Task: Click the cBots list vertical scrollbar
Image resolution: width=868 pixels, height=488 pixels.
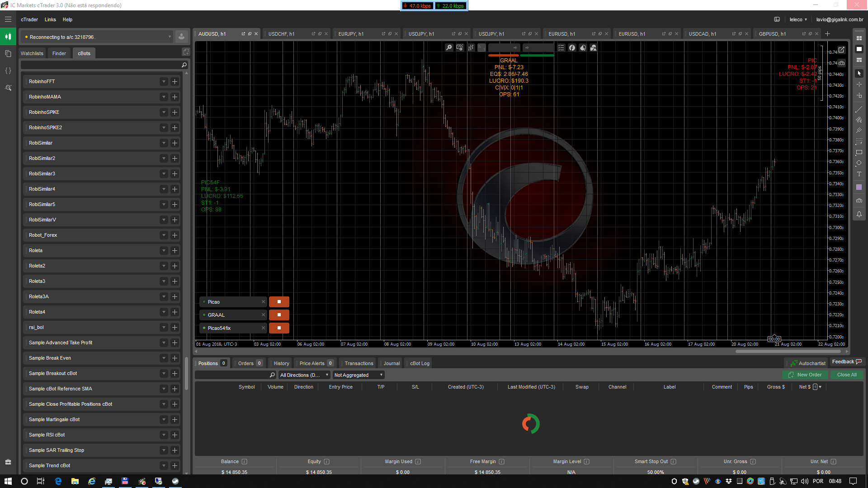Action: 186,374
